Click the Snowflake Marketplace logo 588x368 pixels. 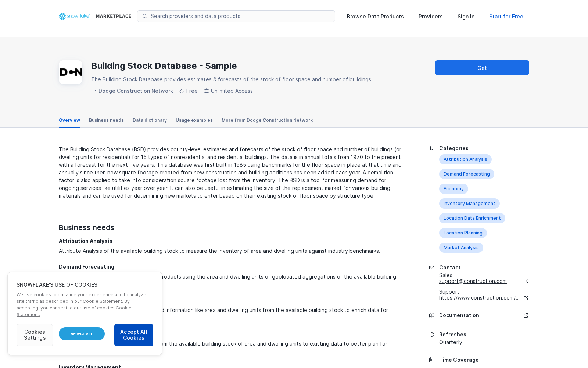(95, 16)
